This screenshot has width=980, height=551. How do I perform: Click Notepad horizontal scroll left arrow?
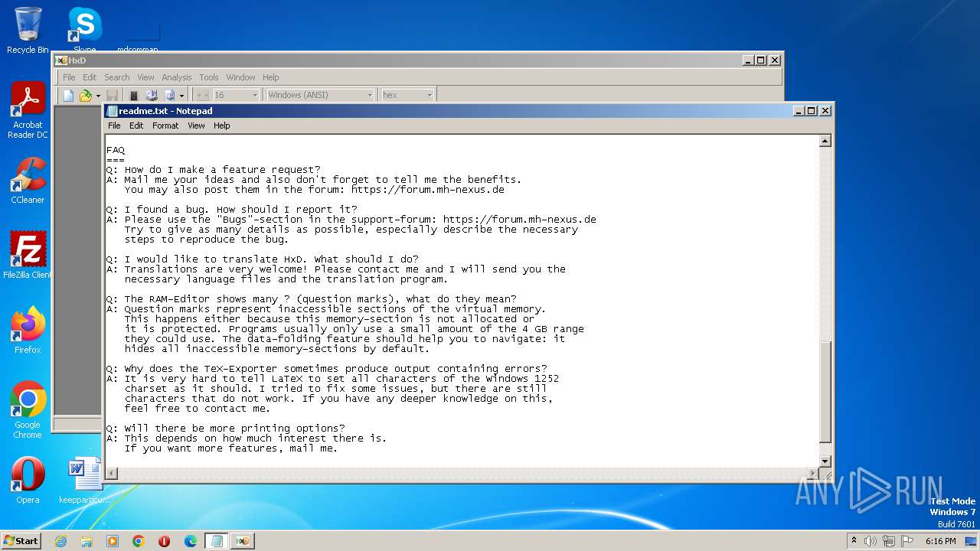point(112,474)
